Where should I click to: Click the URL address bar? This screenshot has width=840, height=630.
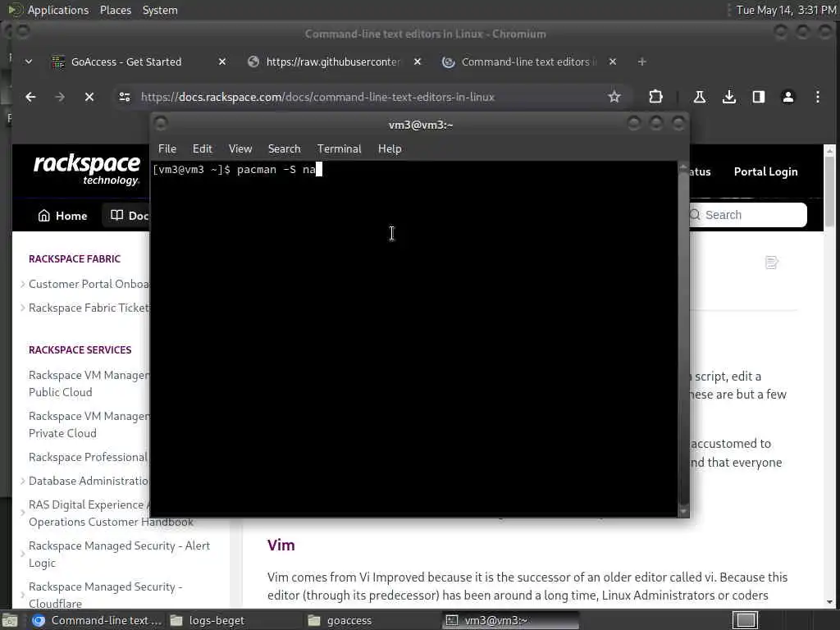point(371,97)
